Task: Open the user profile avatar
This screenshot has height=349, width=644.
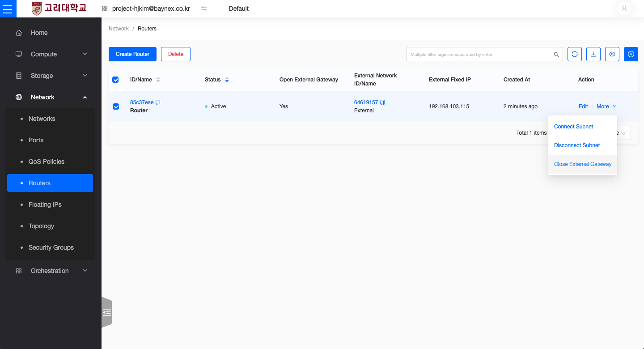Action: click(x=624, y=9)
